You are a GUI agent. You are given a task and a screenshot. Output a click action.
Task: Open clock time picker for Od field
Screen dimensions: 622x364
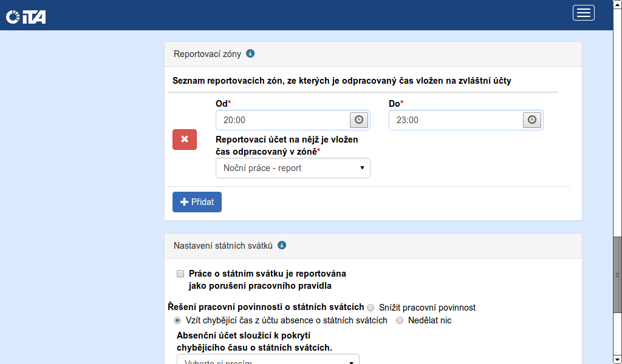(x=358, y=120)
